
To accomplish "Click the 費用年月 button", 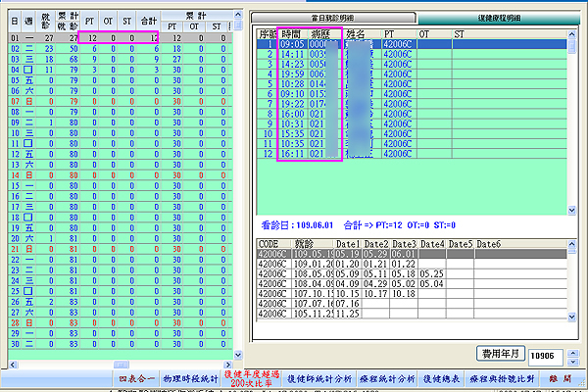I will [498, 351].
